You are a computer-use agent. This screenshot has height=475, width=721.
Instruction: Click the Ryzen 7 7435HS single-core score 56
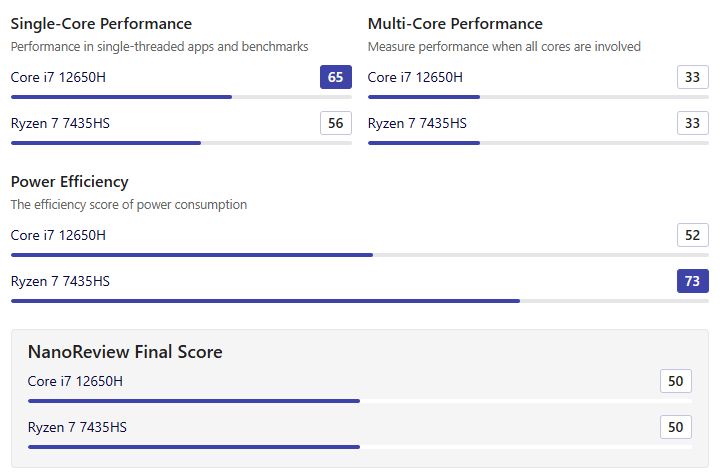(336, 123)
